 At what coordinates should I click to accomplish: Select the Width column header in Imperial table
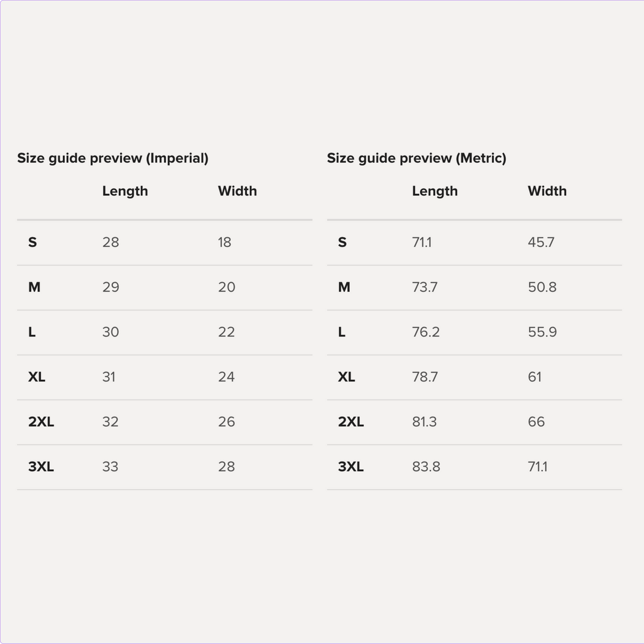pyautogui.click(x=237, y=191)
